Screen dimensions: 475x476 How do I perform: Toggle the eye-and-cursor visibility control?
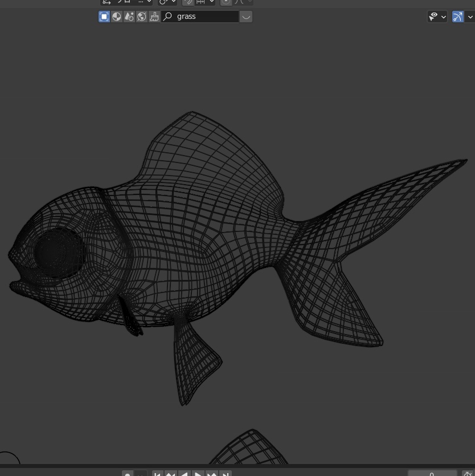(x=434, y=17)
